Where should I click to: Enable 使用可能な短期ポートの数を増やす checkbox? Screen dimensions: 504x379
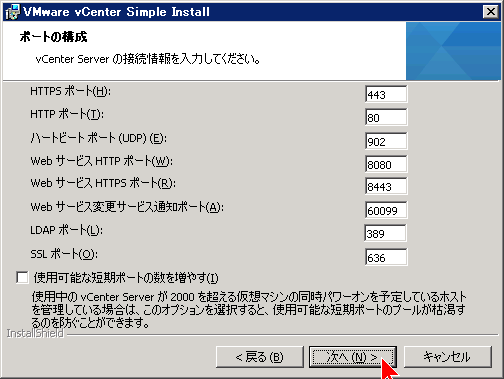click(x=22, y=277)
